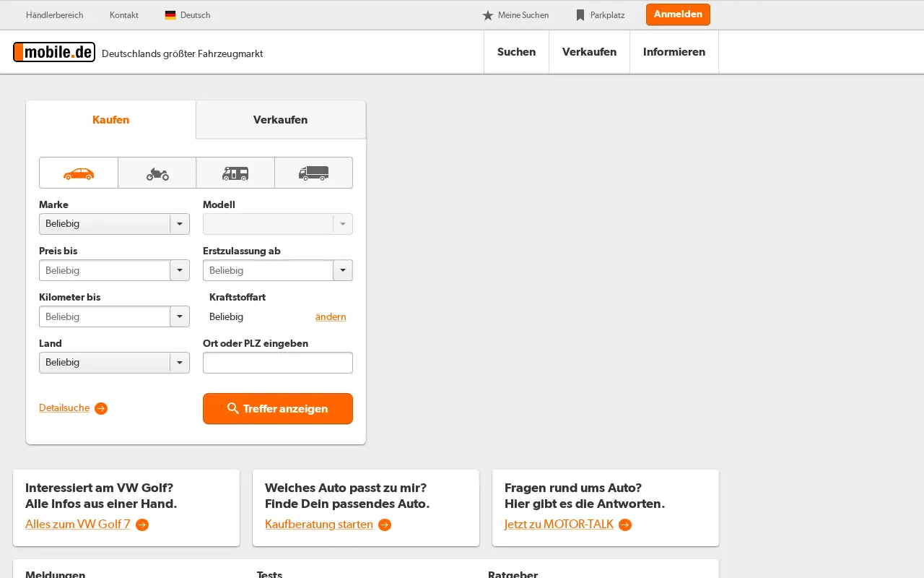Click the arrow icon after Alles zum VW Golf 7
Image resolution: width=924 pixels, height=578 pixels.
[142, 525]
